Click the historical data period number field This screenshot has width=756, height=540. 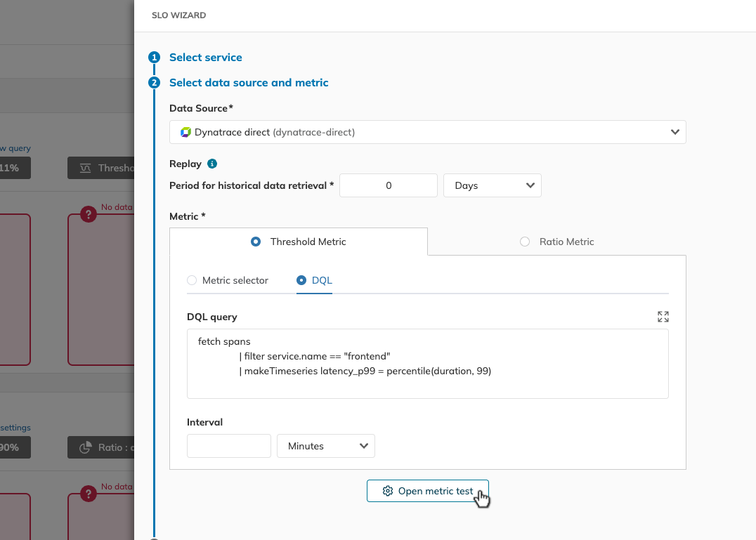389,185
